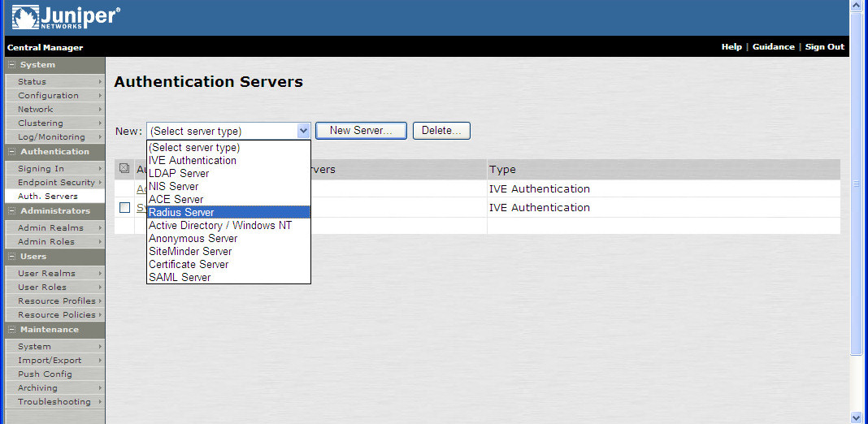Open the Admin Roles menu item
This screenshot has height=424, width=868.
click(x=54, y=241)
